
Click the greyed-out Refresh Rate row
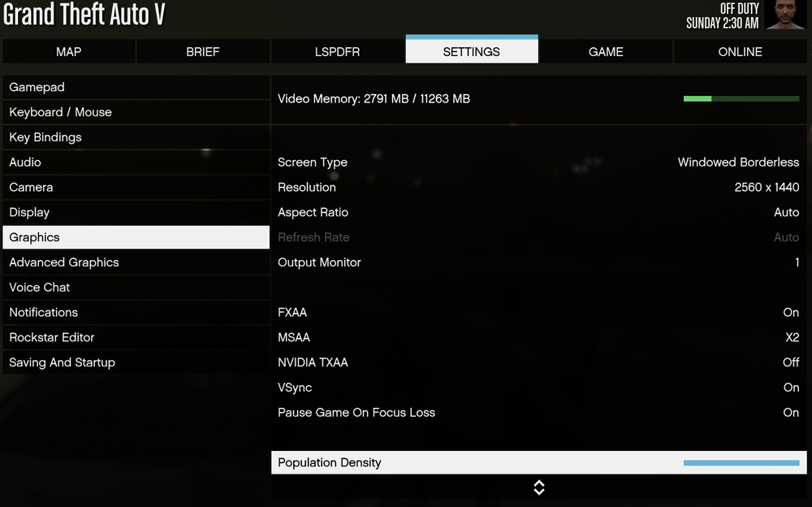tap(539, 237)
